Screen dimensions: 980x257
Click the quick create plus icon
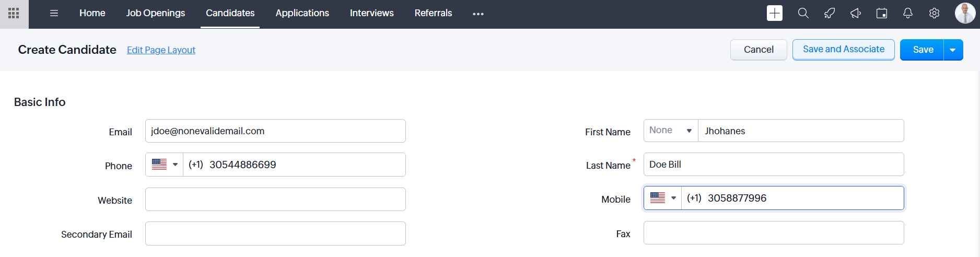pos(774,14)
